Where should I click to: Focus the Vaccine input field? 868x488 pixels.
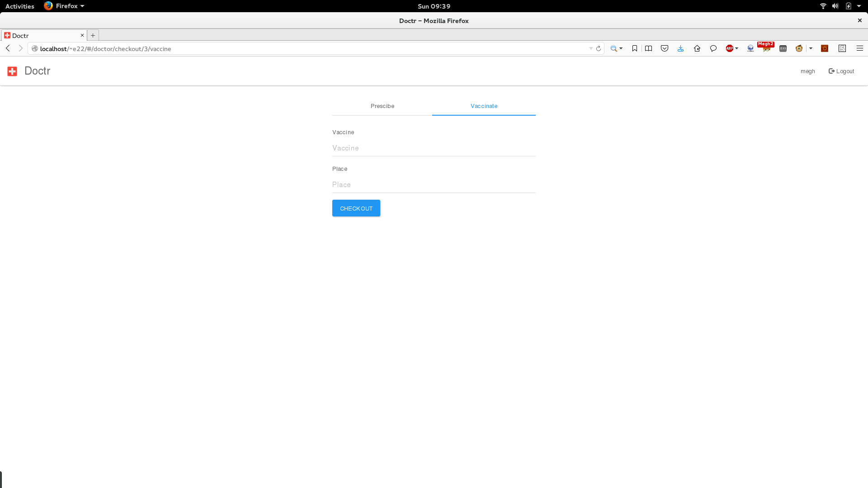[434, 148]
